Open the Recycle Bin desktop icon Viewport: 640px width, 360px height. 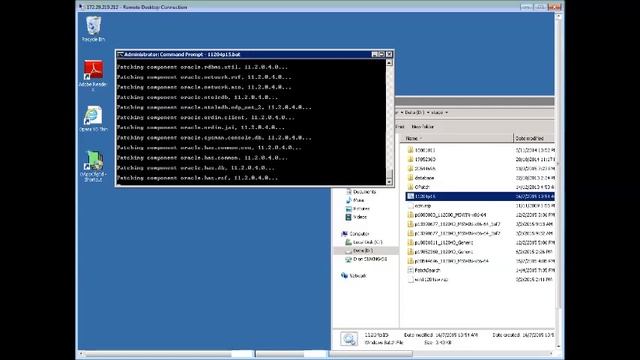click(x=93, y=29)
